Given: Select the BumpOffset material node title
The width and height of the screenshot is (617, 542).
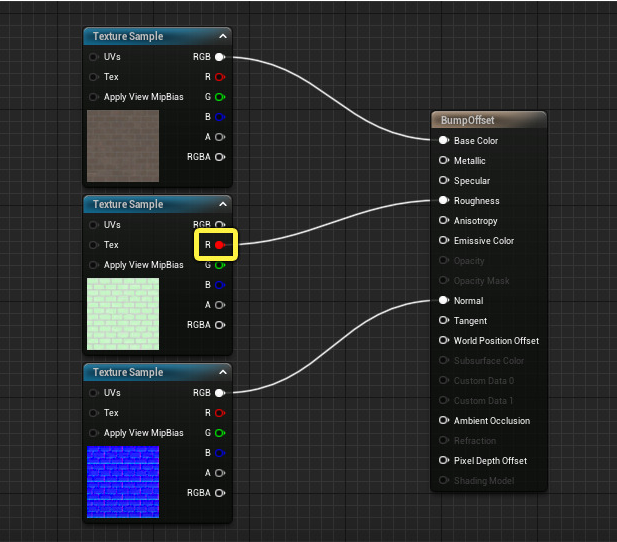Looking at the screenshot, I should coord(467,120).
